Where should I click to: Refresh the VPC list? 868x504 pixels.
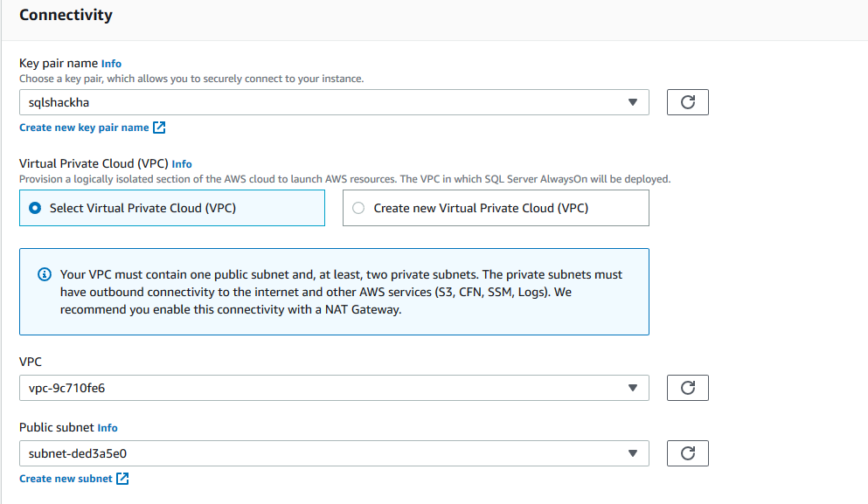[687, 388]
